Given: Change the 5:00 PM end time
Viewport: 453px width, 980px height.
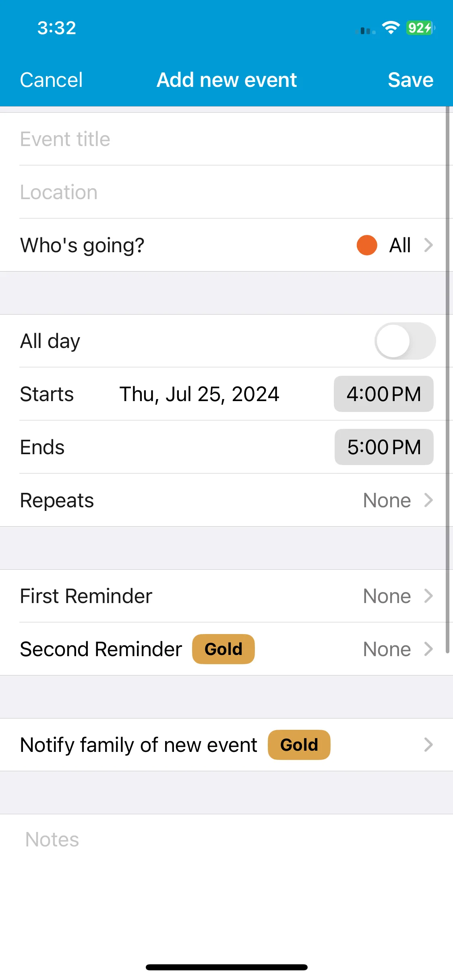Looking at the screenshot, I should click(384, 447).
